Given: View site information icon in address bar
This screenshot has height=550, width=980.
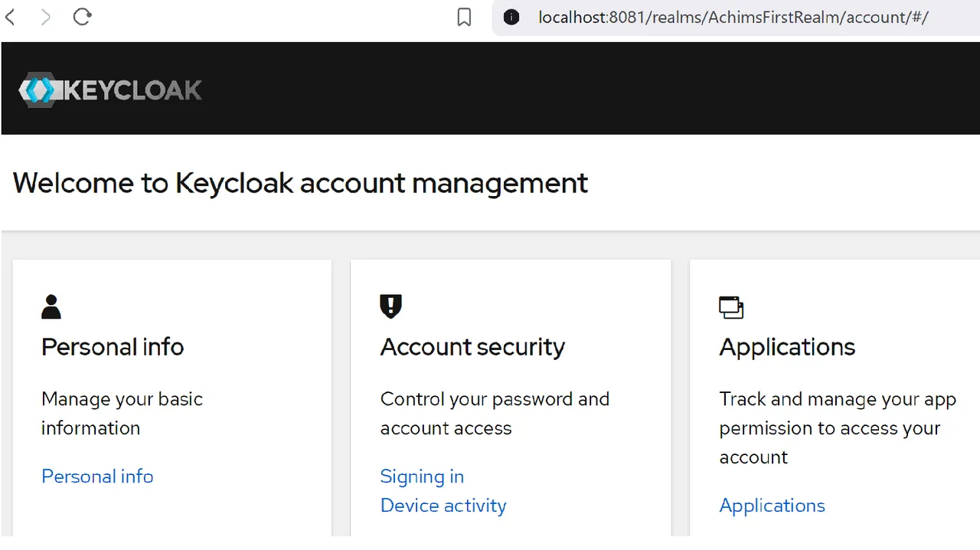Looking at the screenshot, I should (x=511, y=17).
